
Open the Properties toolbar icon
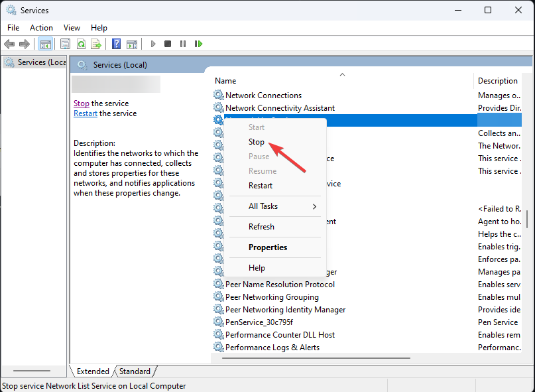(x=65, y=44)
